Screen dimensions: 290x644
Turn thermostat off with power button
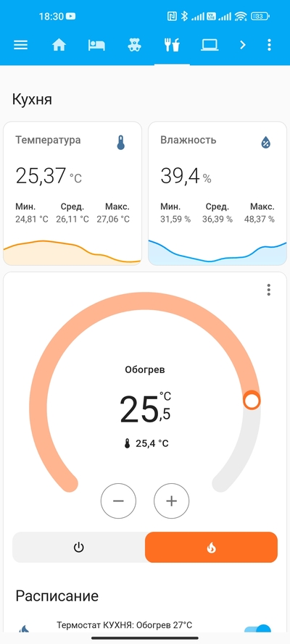[x=78, y=547]
